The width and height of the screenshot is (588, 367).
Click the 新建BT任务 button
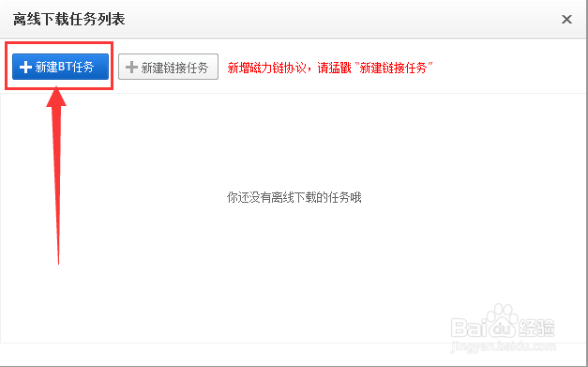pos(60,67)
